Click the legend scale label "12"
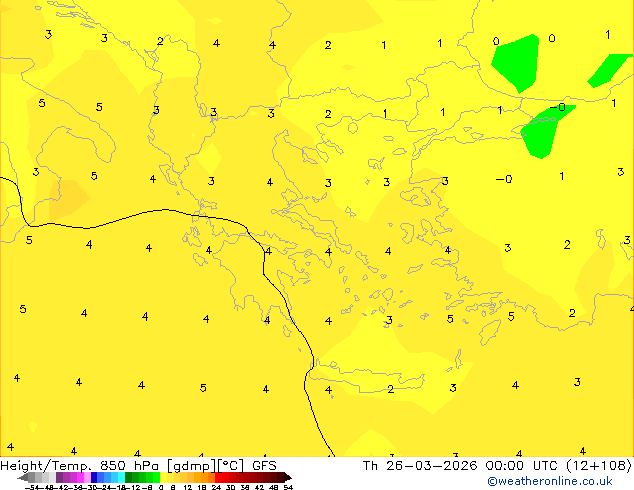 [x=188, y=487]
